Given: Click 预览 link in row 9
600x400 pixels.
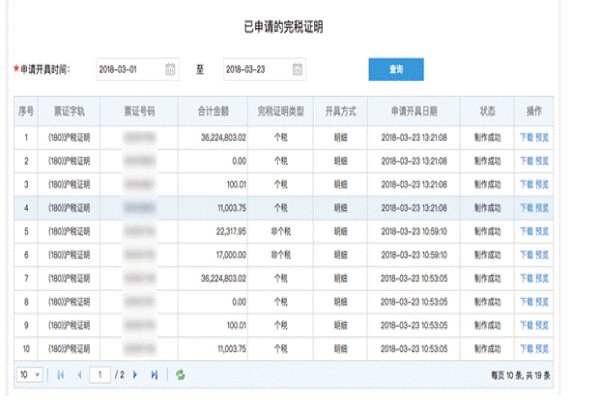Looking at the screenshot, I should click(542, 325).
